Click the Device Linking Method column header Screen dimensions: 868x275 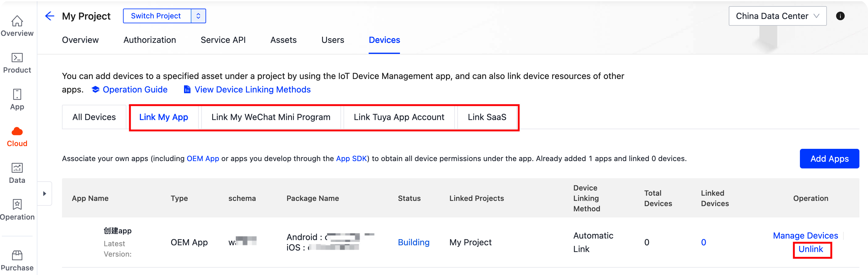tap(587, 198)
